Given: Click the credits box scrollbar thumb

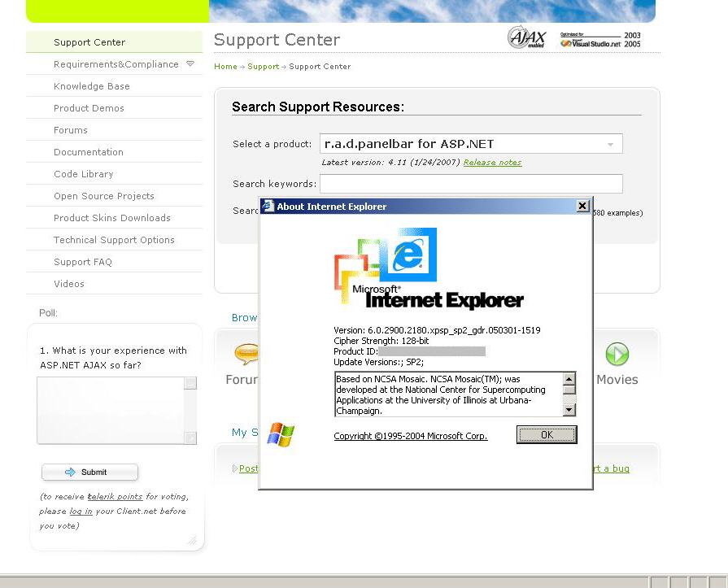Looking at the screenshot, I should [x=569, y=390].
